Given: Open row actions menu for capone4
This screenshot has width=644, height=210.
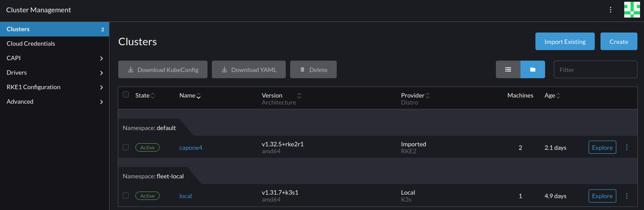Looking at the screenshot, I should (627, 147).
